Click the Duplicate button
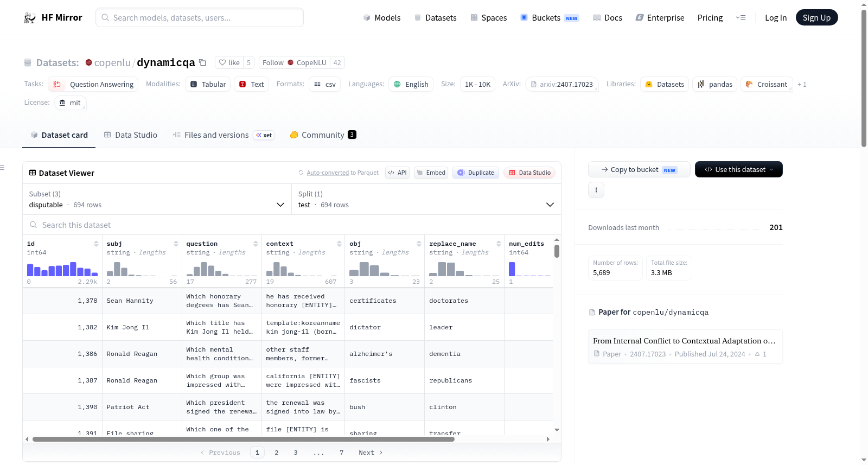The height and width of the screenshot is (465, 868). point(475,173)
